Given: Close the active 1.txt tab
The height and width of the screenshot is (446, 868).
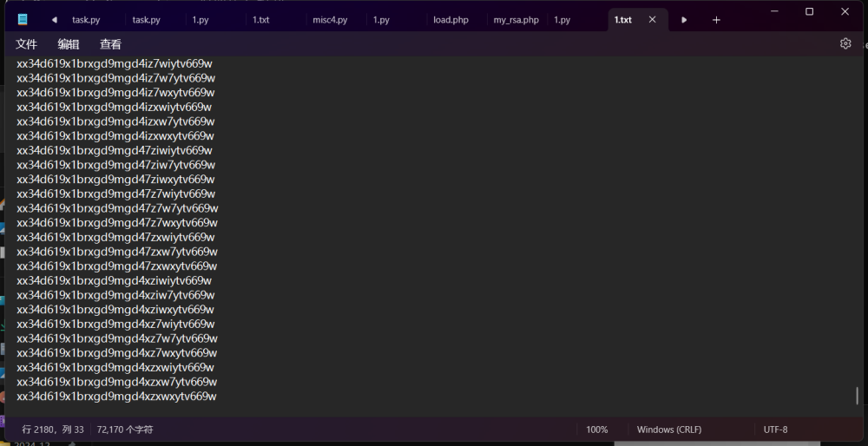Looking at the screenshot, I should tap(652, 19).
